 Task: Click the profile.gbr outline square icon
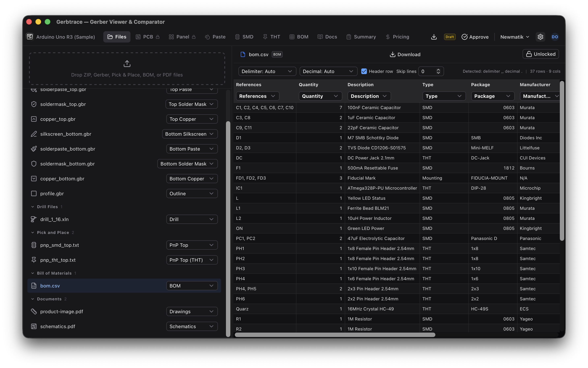pyautogui.click(x=34, y=193)
